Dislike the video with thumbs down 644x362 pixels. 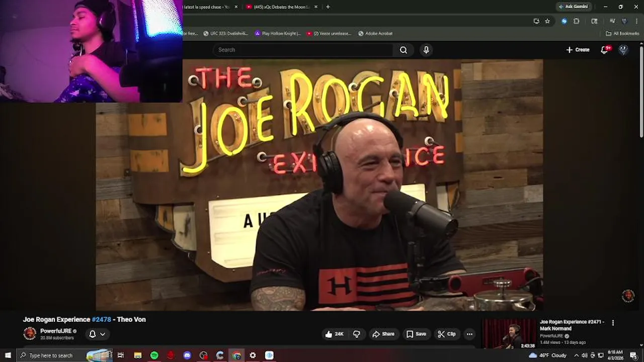click(x=357, y=334)
